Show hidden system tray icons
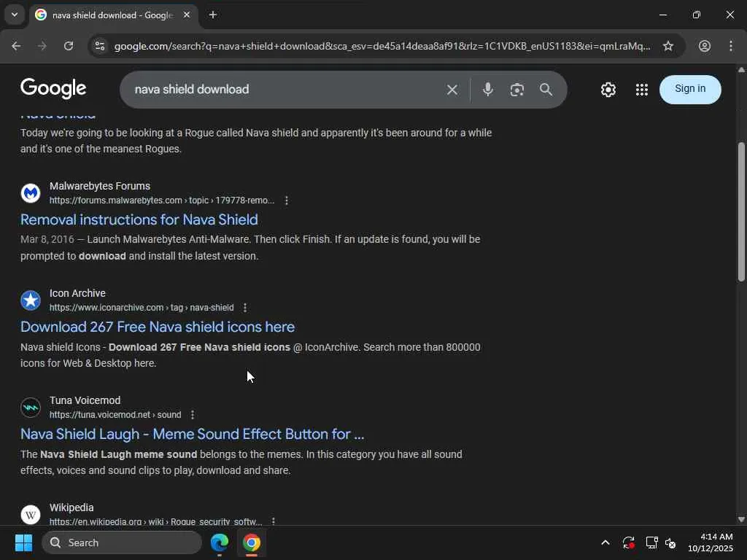The image size is (747, 560). (x=605, y=542)
